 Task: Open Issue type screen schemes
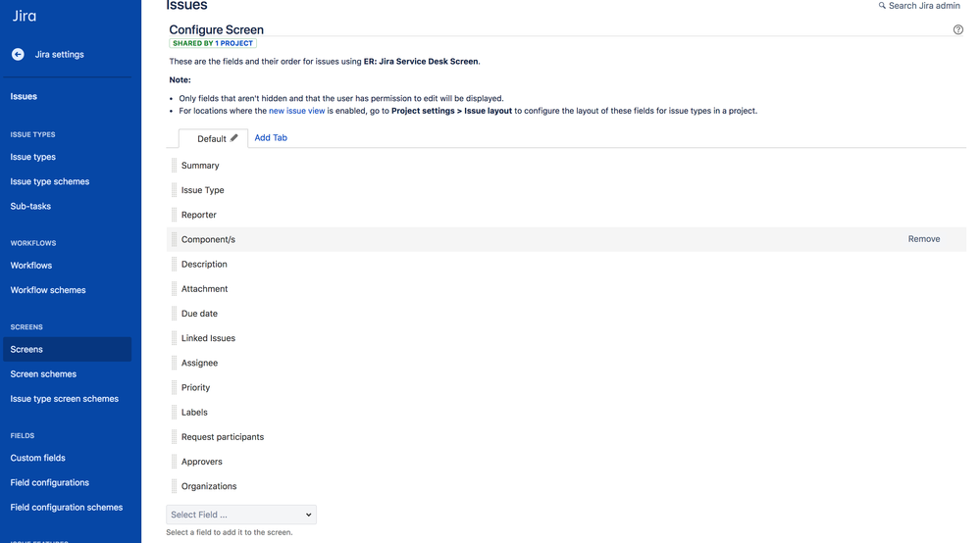point(64,398)
